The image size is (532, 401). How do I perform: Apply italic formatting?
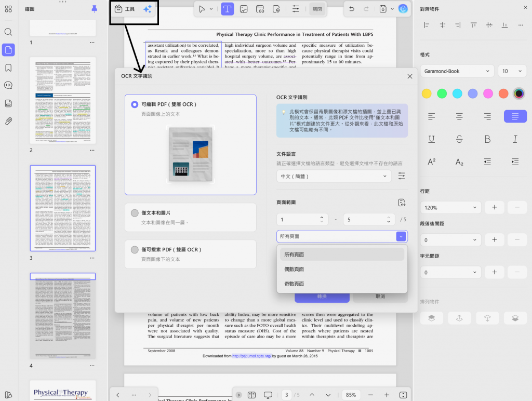(515, 139)
